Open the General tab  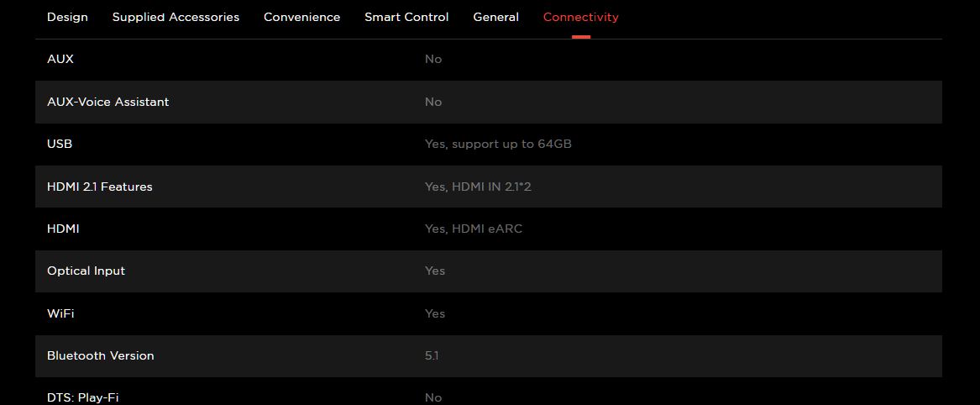click(x=495, y=17)
